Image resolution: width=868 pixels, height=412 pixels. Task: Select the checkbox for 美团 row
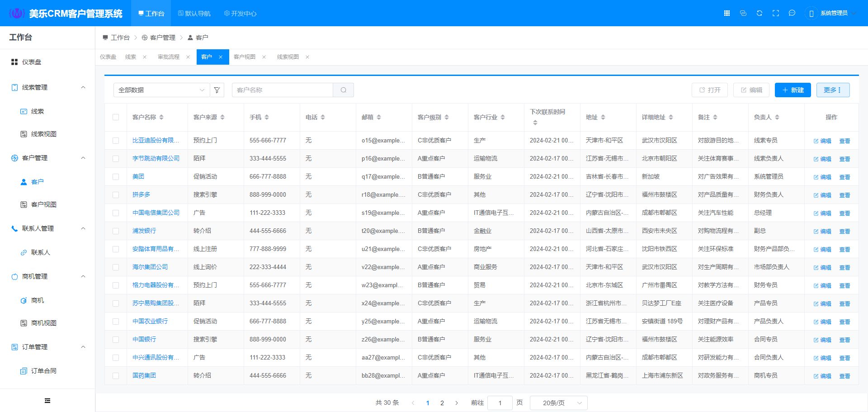116,177
